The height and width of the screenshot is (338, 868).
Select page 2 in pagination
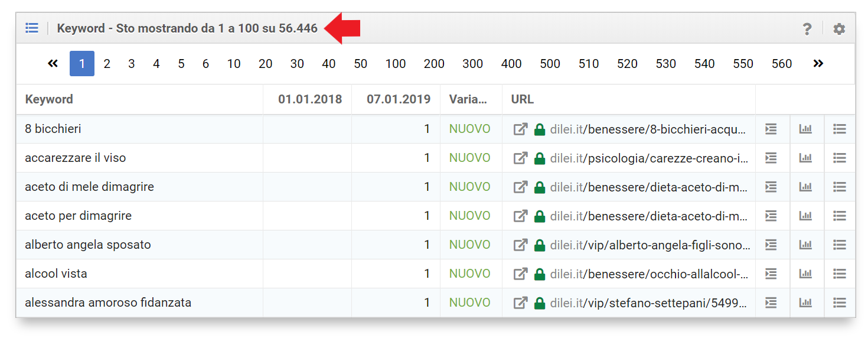107,64
